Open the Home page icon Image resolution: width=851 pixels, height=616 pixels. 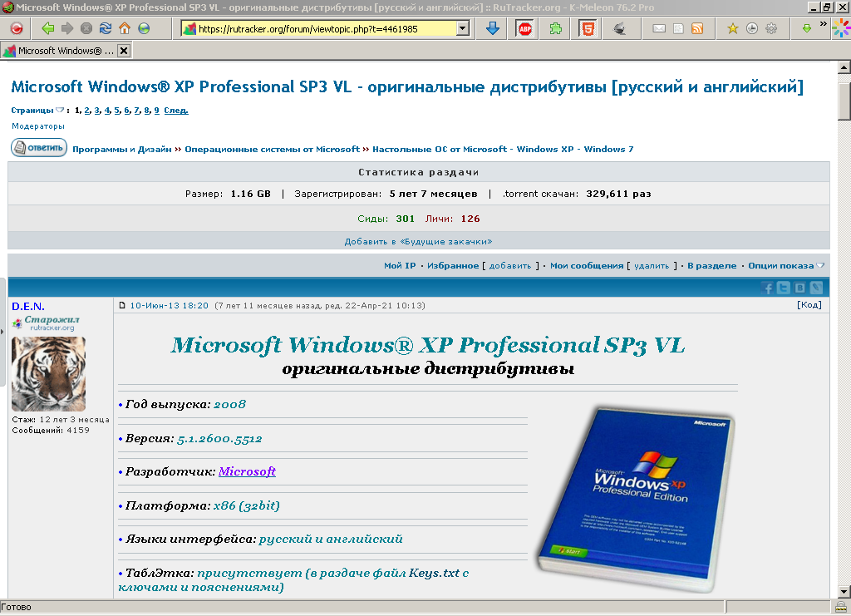coord(125,28)
